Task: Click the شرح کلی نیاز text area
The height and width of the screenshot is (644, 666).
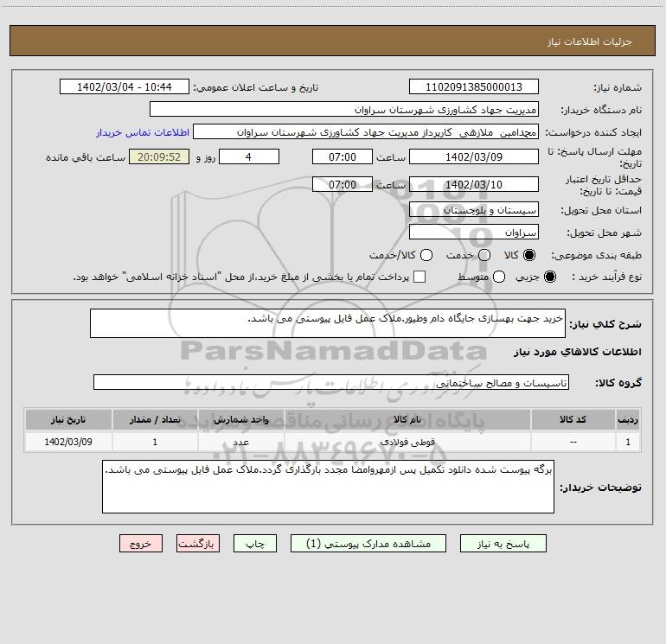Action: [x=328, y=323]
